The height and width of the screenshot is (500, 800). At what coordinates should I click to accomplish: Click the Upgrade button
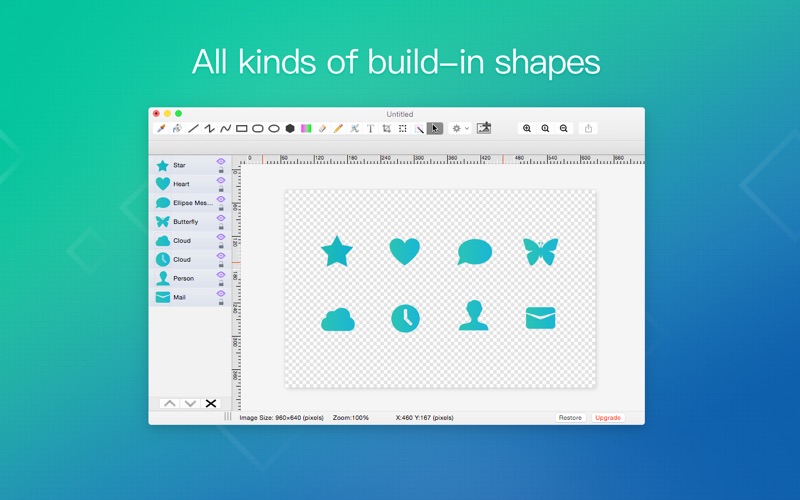pos(608,417)
